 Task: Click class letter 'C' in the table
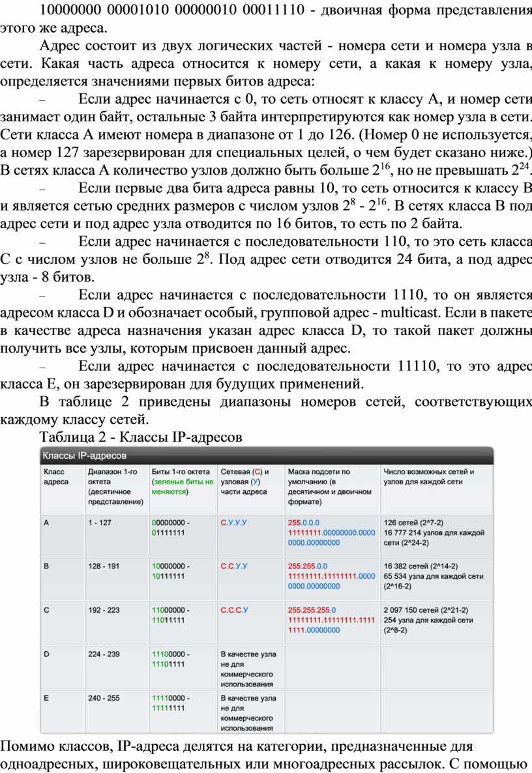46,610
